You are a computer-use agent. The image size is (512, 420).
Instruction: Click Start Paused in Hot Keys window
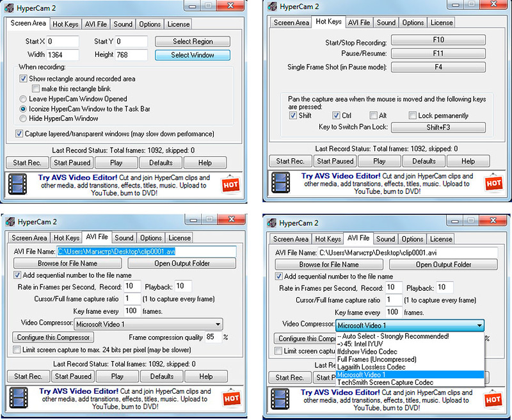335,161
